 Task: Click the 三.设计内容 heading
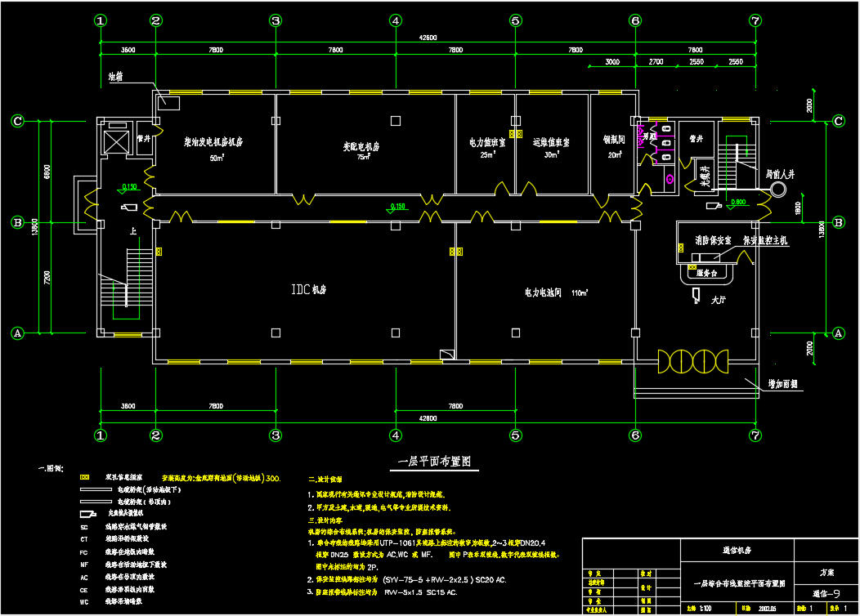tap(325, 520)
